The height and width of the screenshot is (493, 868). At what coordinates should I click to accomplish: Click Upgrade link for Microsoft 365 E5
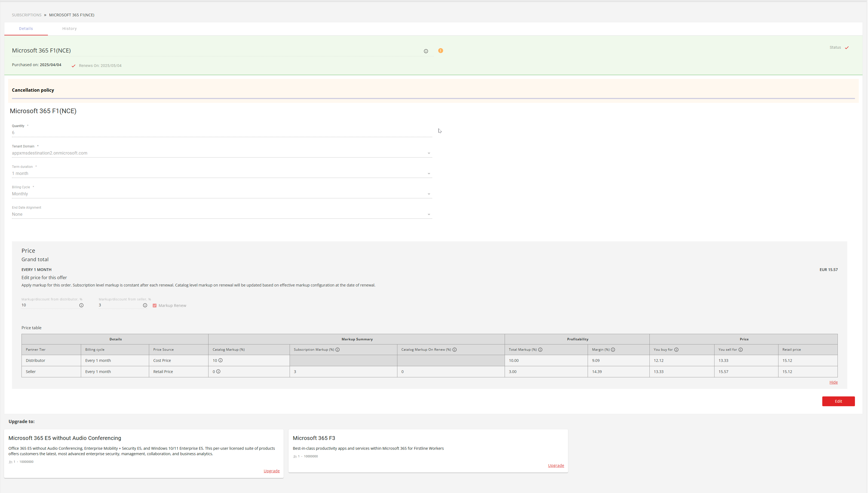[272, 471]
